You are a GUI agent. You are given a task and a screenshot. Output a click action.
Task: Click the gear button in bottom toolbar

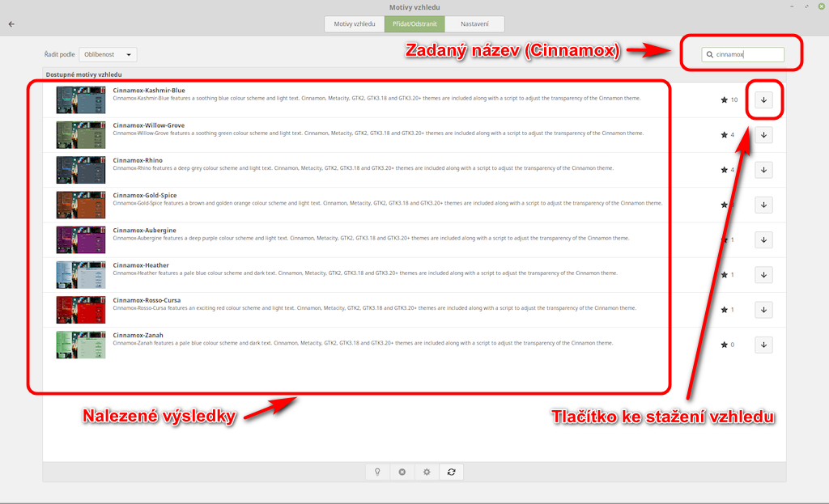[x=427, y=472]
